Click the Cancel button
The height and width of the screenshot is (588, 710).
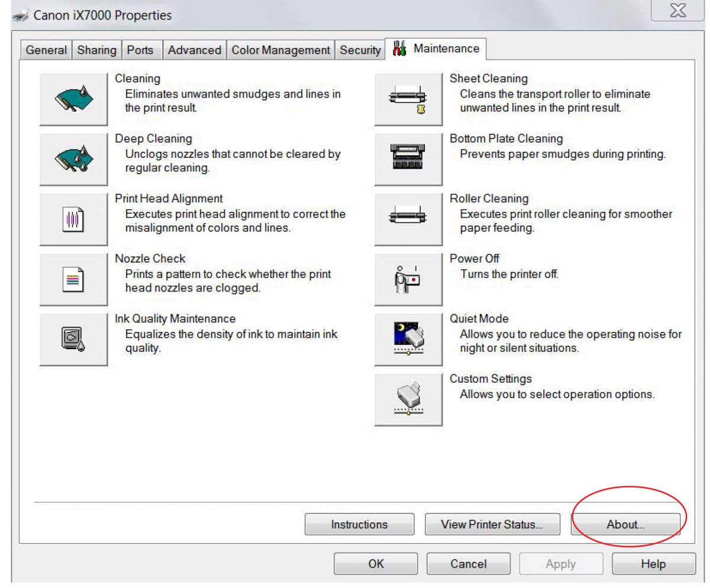pyautogui.click(x=468, y=564)
